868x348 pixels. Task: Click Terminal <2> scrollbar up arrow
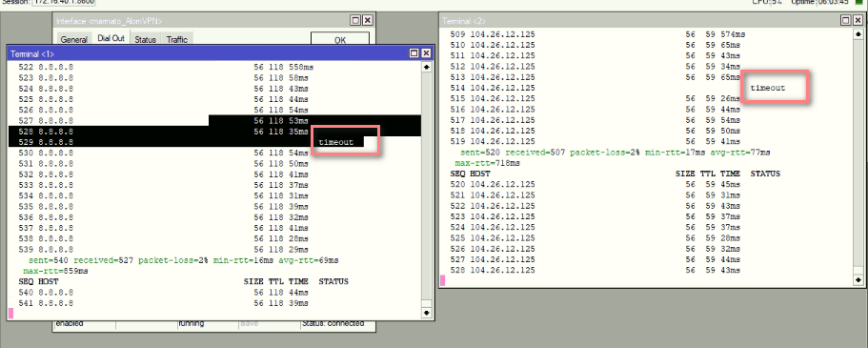point(858,33)
